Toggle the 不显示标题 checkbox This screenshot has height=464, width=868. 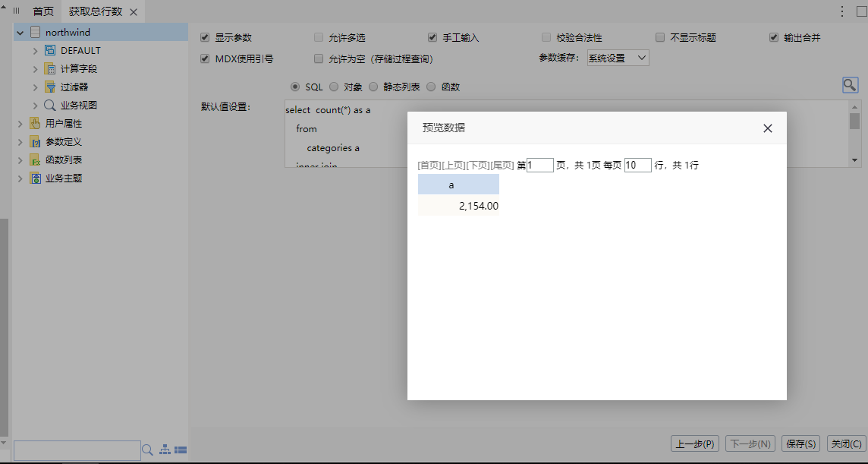pos(660,38)
